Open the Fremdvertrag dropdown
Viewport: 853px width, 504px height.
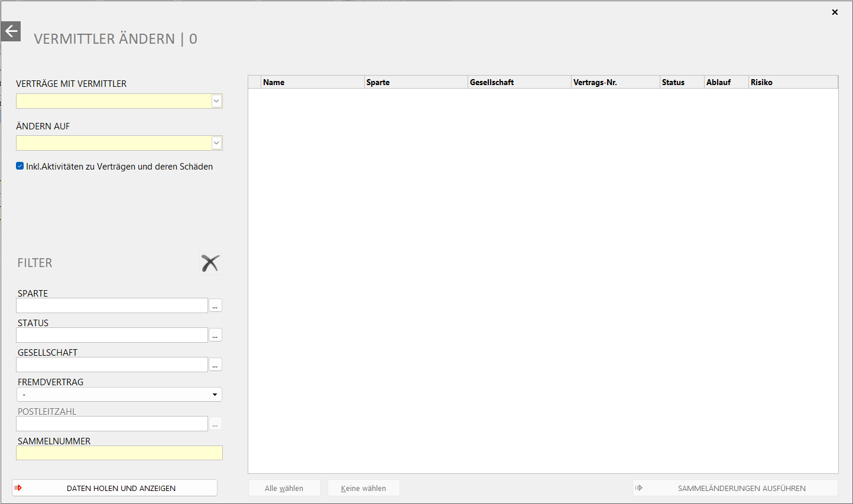tap(215, 395)
